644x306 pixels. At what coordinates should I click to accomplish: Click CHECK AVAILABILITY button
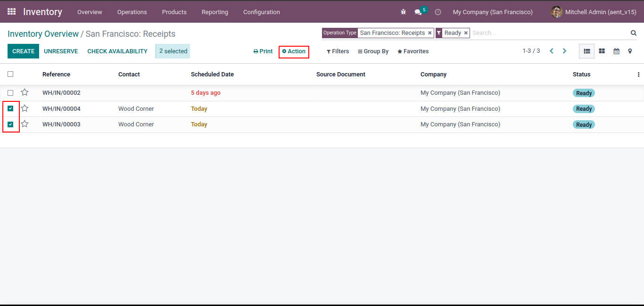point(117,51)
